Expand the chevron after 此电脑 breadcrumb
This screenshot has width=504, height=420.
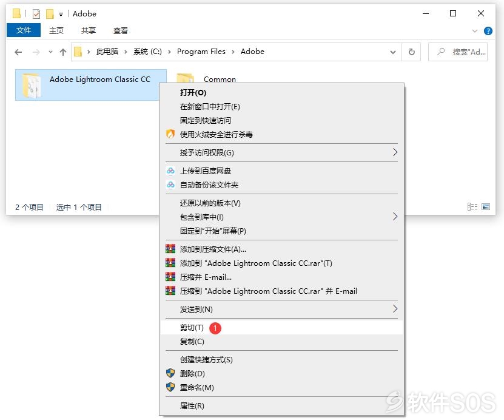pos(126,52)
